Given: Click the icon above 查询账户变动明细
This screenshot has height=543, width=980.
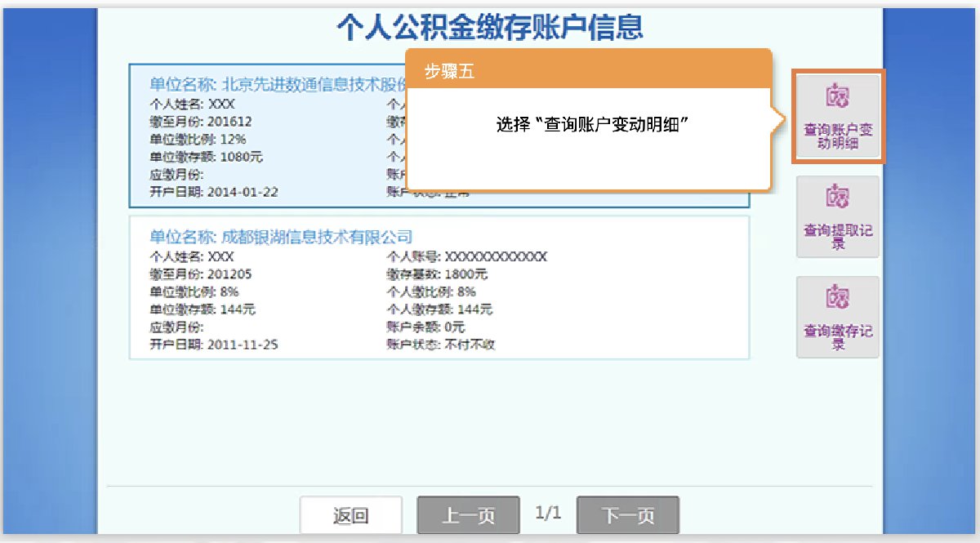Looking at the screenshot, I should coord(837,96).
